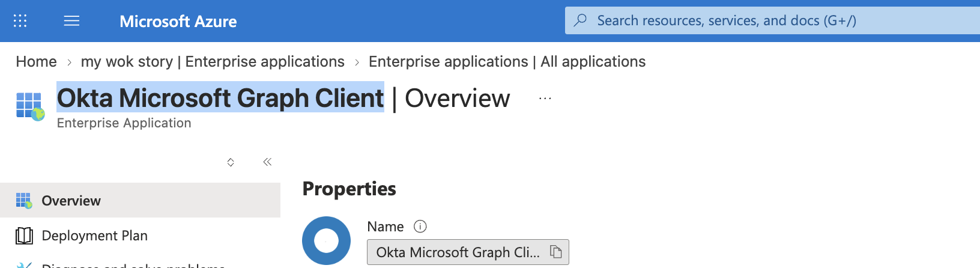Open the more options ellipsis menu
This screenshot has height=268, width=980.
[545, 99]
